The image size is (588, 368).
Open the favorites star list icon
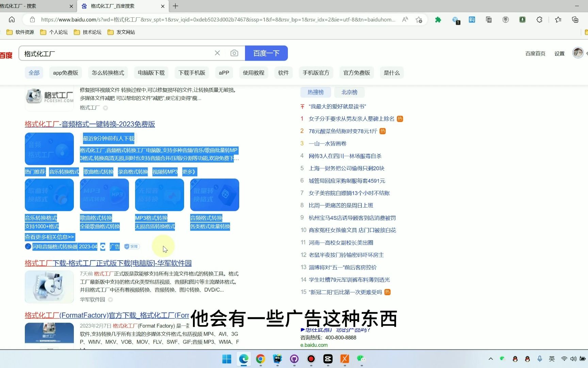click(x=558, y=20)
